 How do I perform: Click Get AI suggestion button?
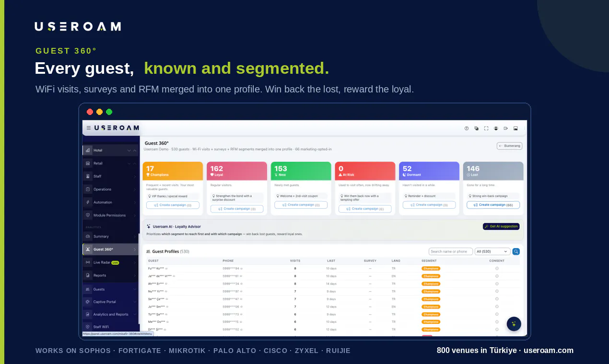click(501, 227)
